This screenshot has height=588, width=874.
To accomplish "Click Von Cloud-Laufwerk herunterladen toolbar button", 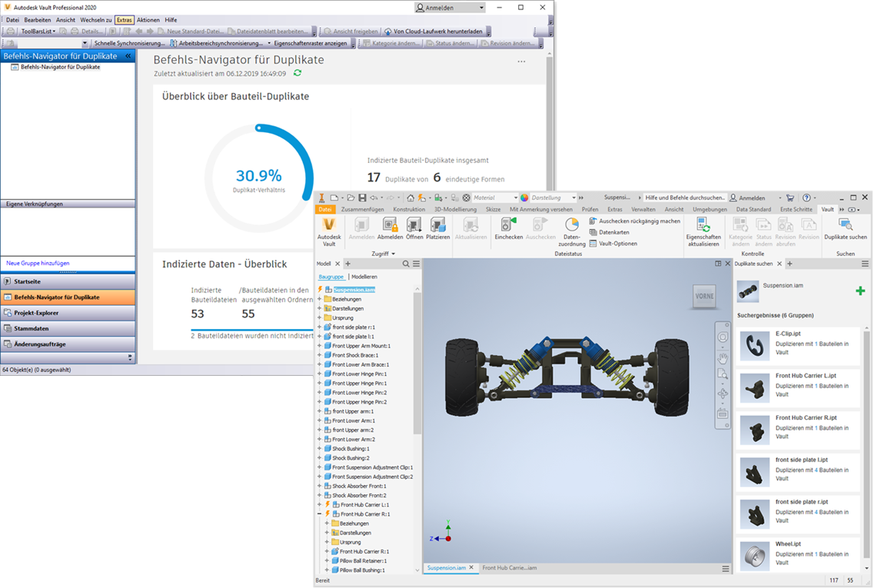I will pyautogui.click(x=433, y=32).
